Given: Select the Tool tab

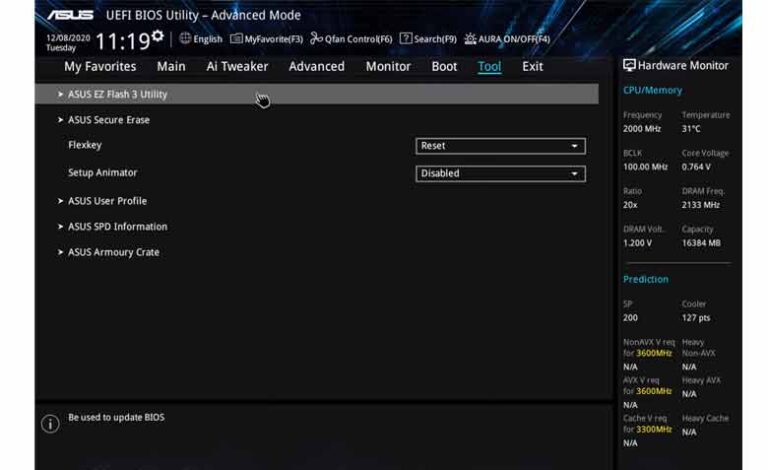Looking at the screenshot, I should point(489,67).
